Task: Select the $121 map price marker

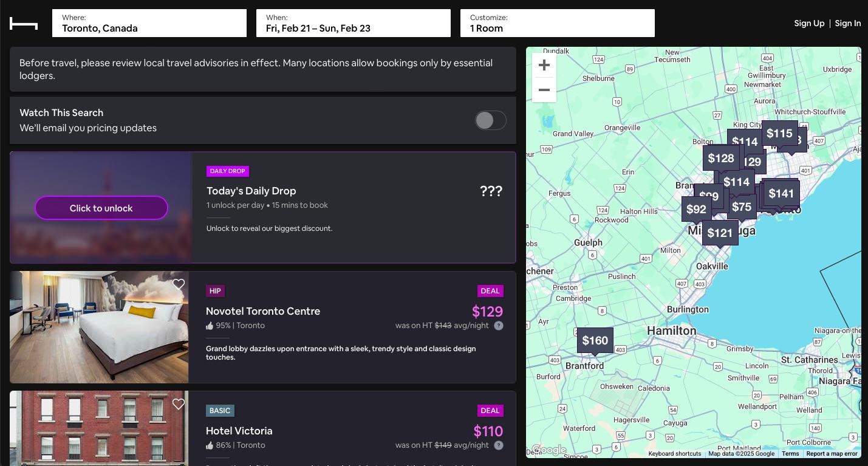Action: pos(720,233)
